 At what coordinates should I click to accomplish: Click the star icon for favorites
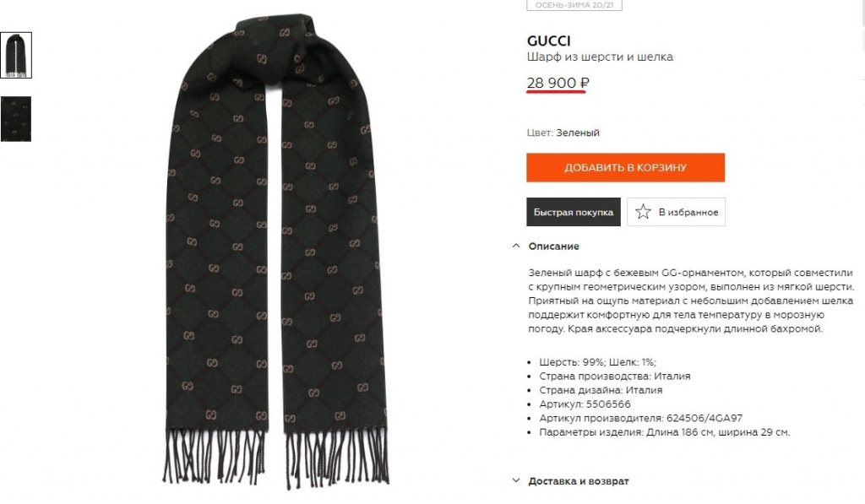643,212
